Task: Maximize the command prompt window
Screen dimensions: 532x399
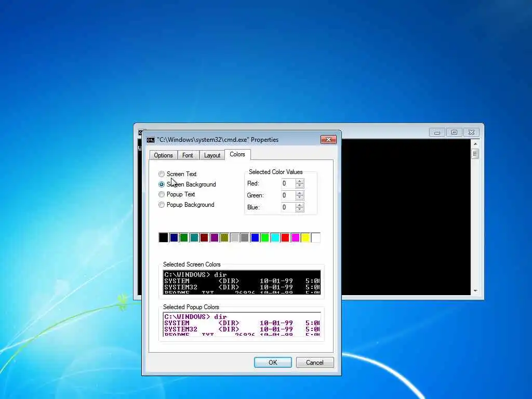Action: pos(454,132)
